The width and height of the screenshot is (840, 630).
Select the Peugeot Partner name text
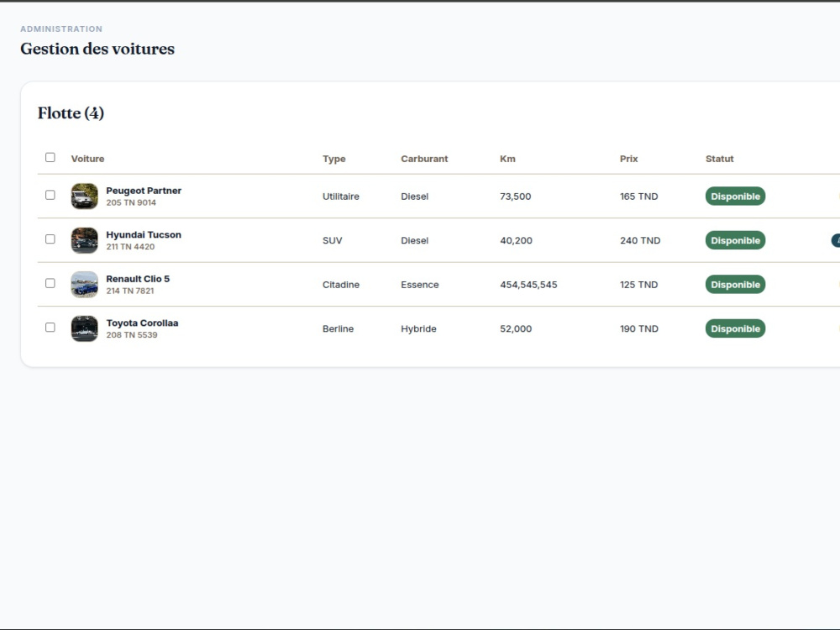pos(144,191)
